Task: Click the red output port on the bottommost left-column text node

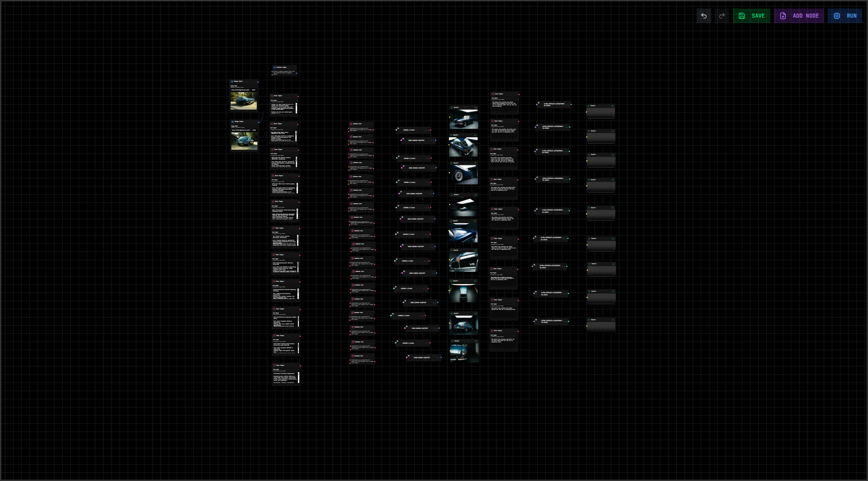Action: pos(300,366)
